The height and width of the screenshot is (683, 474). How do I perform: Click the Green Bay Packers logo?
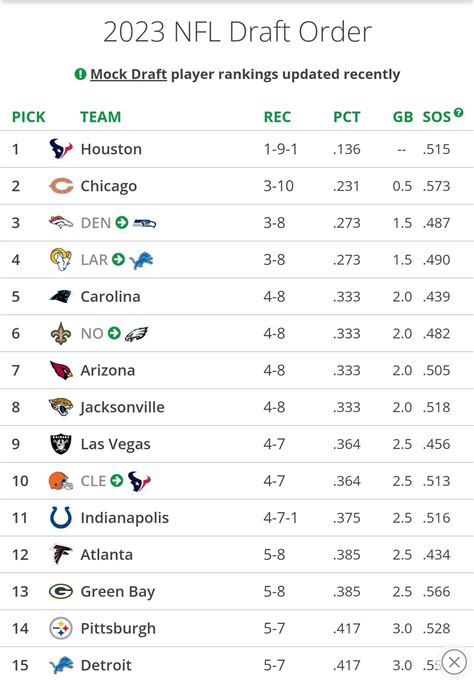(61, 592)
